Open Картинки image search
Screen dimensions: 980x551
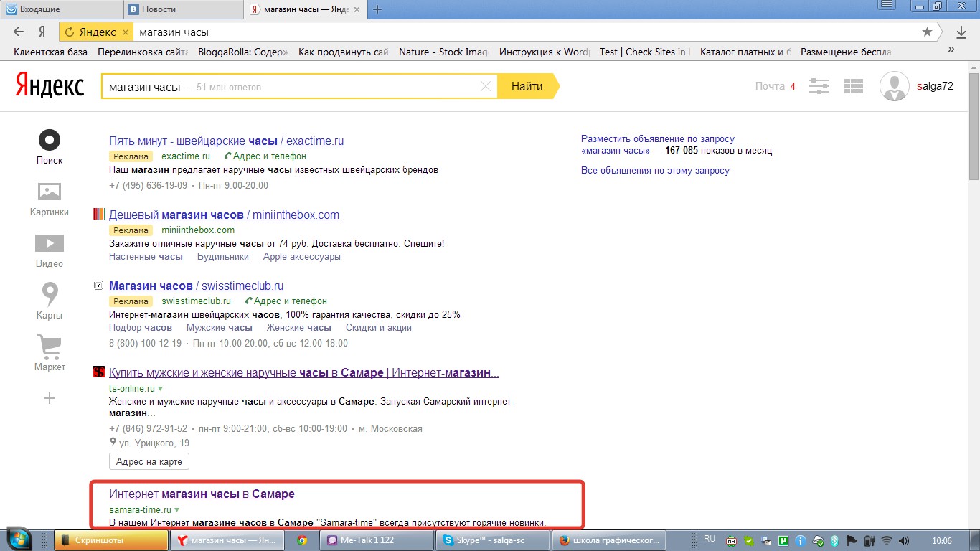click(50, 199)
